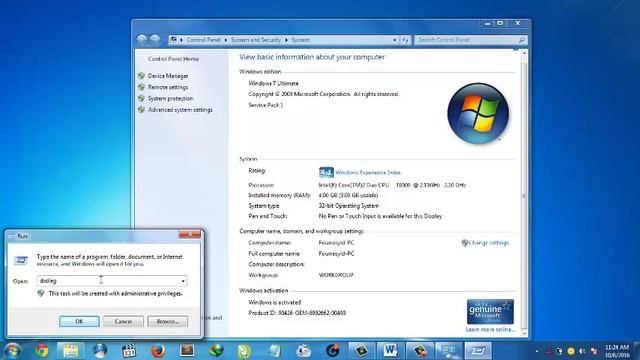Click the '32-bit Operating System' value
Viewport: 640px width, 360px height.
click(349, 206)
